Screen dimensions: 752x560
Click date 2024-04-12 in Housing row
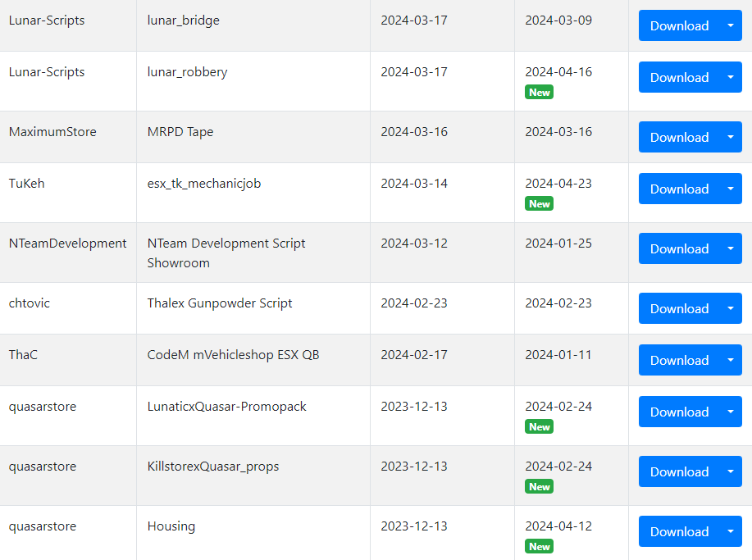coord(558,526)
